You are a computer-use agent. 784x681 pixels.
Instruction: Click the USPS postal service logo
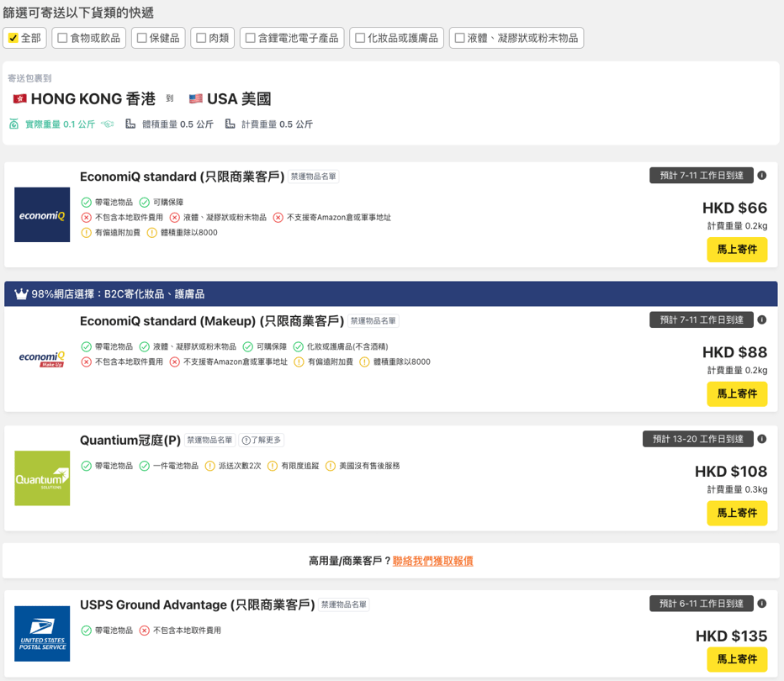tap(42, 634)
